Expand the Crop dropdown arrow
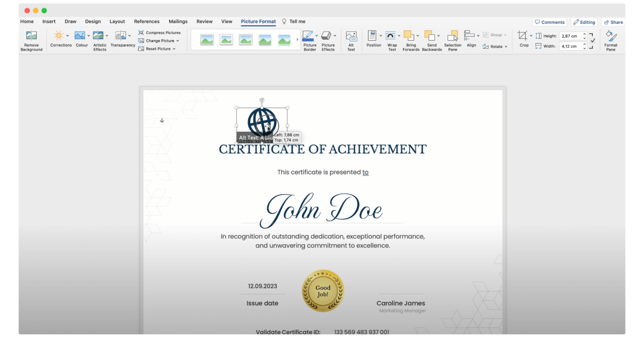644x338 pixels. pyautogui.click(x=531, y=36)
